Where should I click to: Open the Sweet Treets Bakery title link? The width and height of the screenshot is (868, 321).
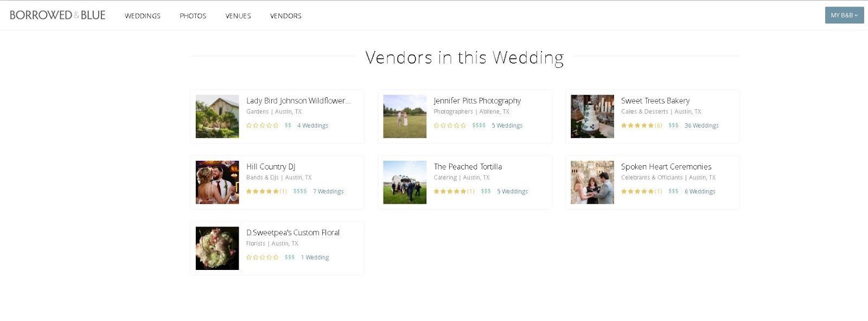(655, 100)
